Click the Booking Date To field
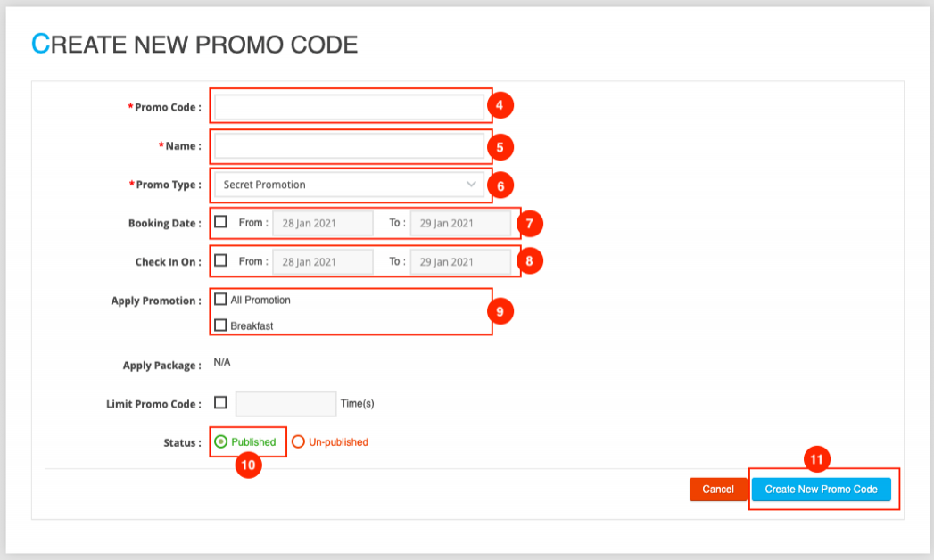934x560 pixels. (x=460, y=223)
